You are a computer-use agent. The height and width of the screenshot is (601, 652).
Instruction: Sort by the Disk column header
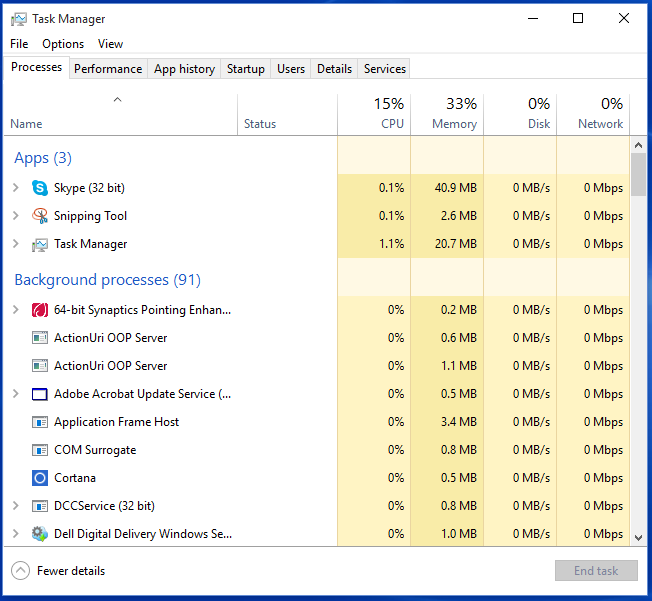520,115
